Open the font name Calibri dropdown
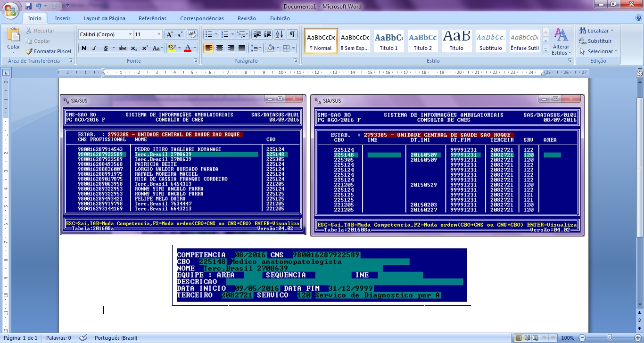Viewport: 644px width, 343px height. coord(130,34)
